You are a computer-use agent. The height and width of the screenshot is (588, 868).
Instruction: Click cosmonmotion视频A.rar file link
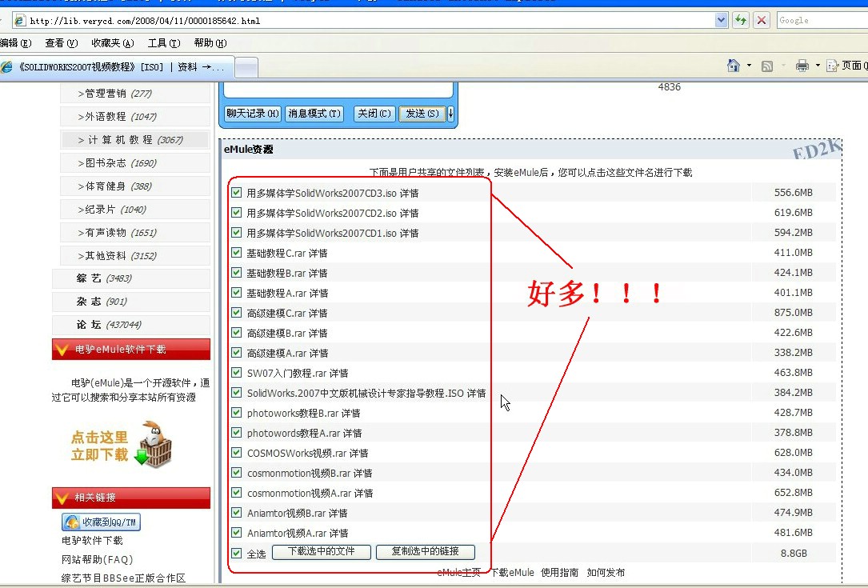coord(299,493)
